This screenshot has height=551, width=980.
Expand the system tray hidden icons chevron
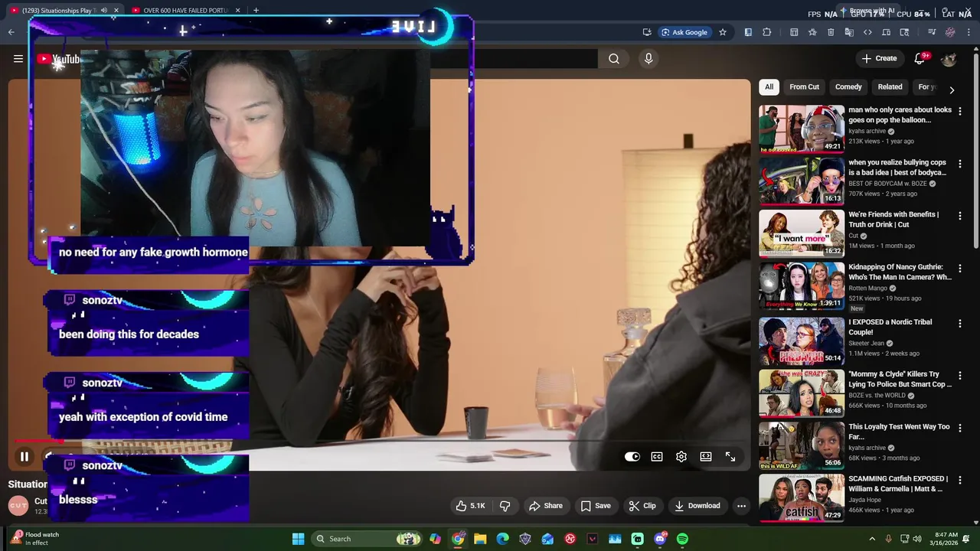pos(872,539)
